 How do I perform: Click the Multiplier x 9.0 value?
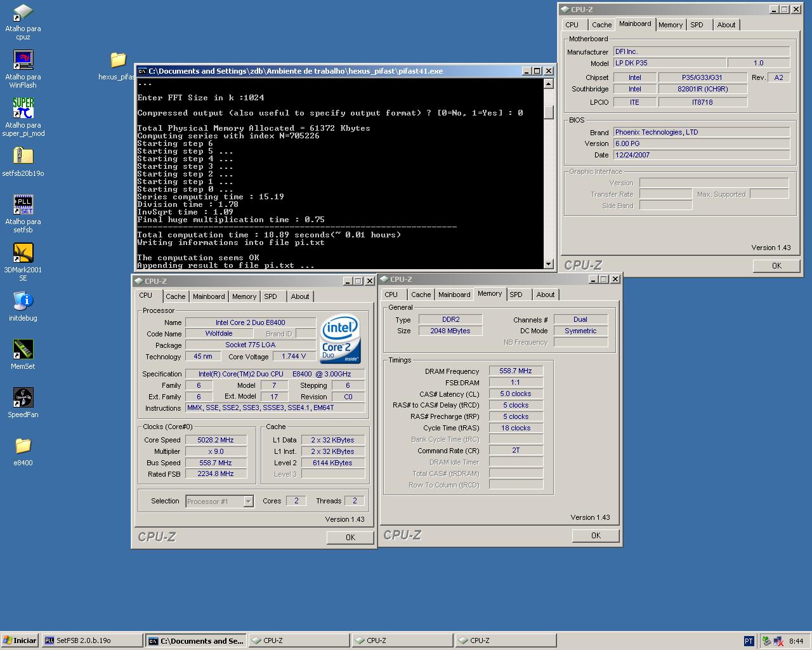[x=216, y=451]
